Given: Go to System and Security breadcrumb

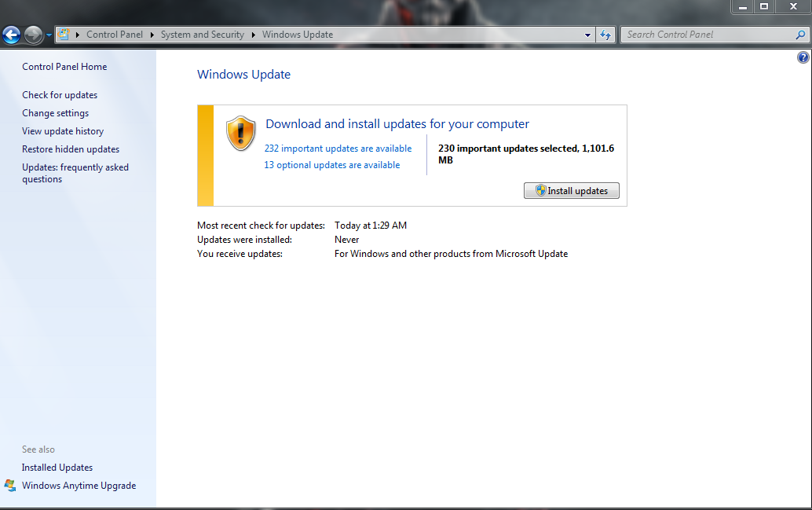Looking at the screenshot, I should coord(202,35).
